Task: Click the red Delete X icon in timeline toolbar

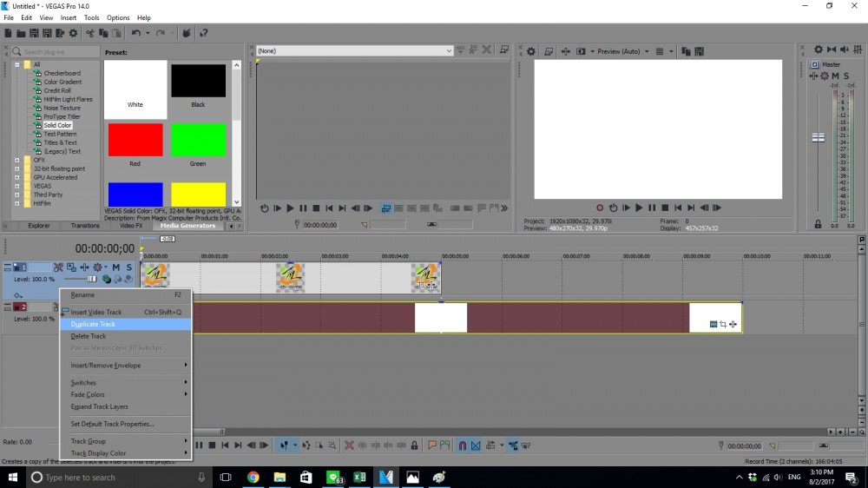Action: (x=349, y=445)
